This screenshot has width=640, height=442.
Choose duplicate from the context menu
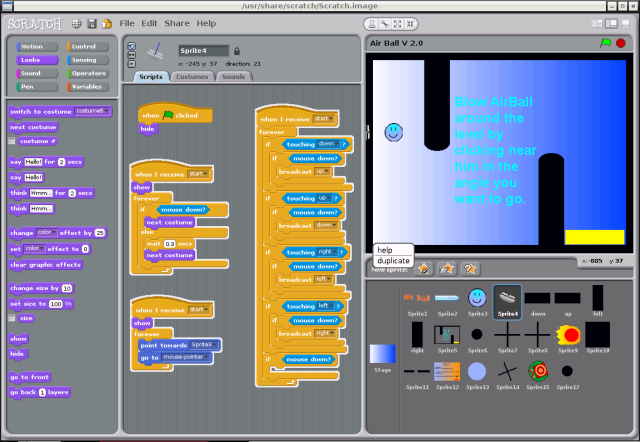coord(393,260)
